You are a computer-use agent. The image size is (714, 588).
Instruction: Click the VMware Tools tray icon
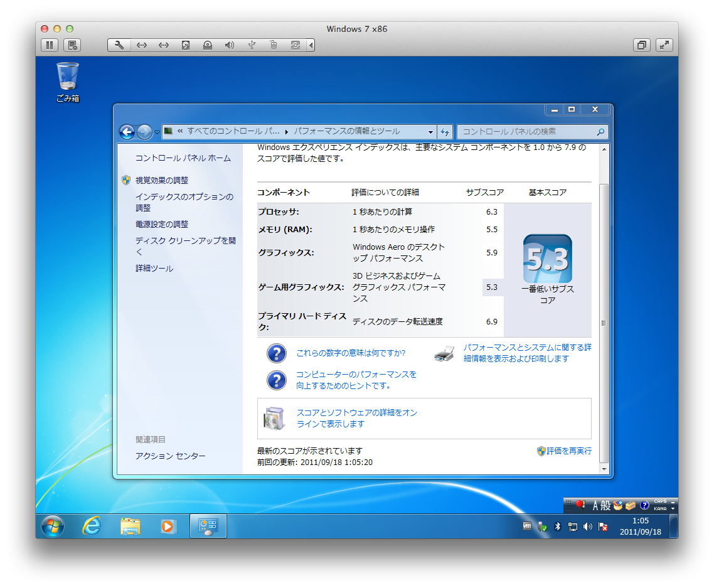click(x=527, y=526)
